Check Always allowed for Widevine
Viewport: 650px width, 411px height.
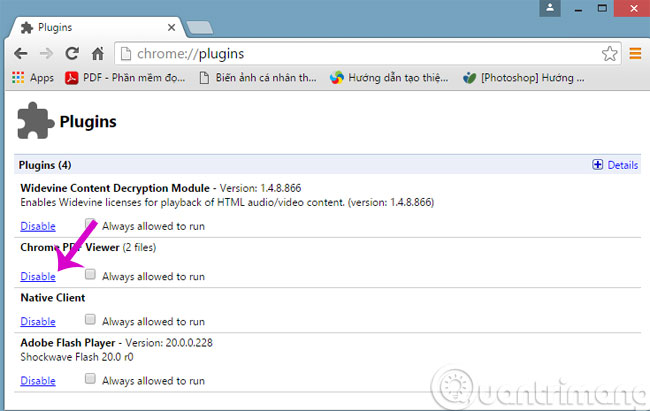(90, 224)
